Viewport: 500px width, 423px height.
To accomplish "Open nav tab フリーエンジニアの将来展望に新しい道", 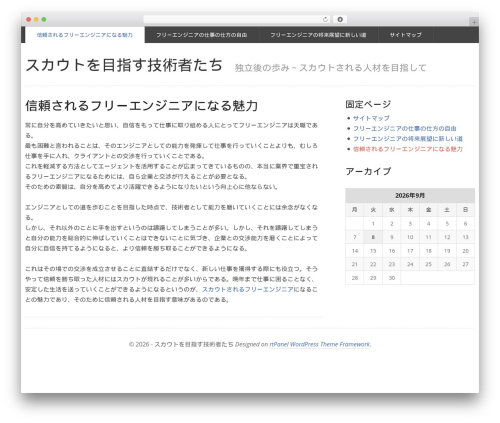I will click(x=318, y=35).
